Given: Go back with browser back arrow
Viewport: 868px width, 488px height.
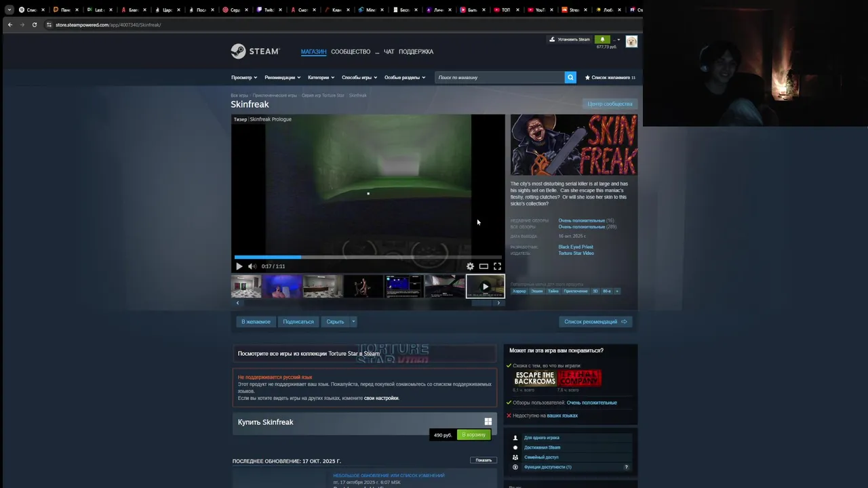Looking at the screenshot, I should coord(9,24).
